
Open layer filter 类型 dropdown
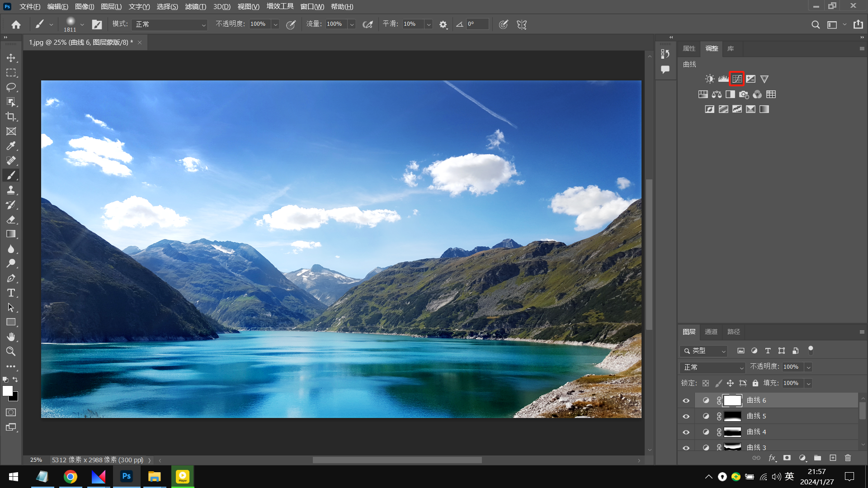[703, 351]
